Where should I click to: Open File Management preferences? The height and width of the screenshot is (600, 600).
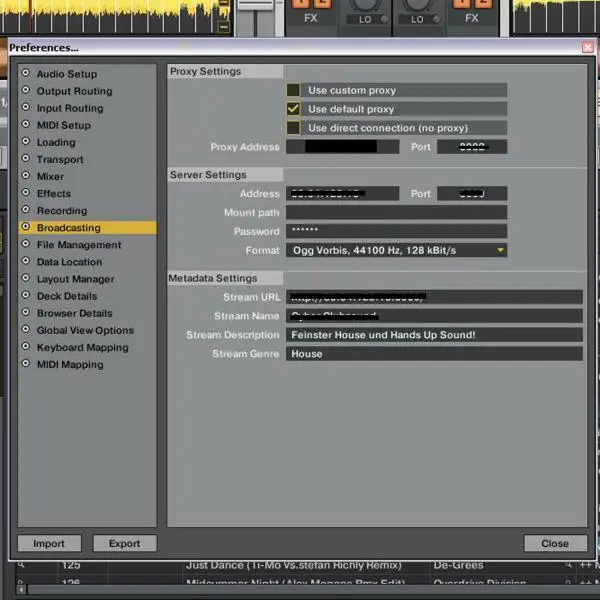tap(79, 245)
